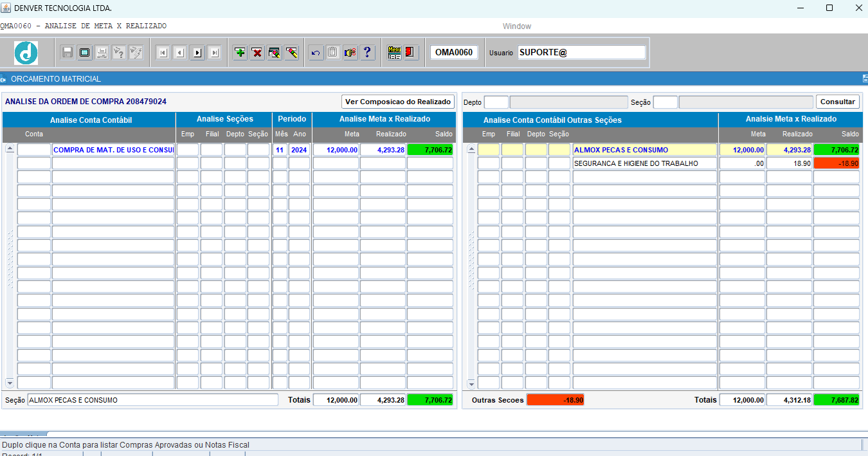Click Analise Conta Contábil Outras Seções header

[x=552, y=120]
